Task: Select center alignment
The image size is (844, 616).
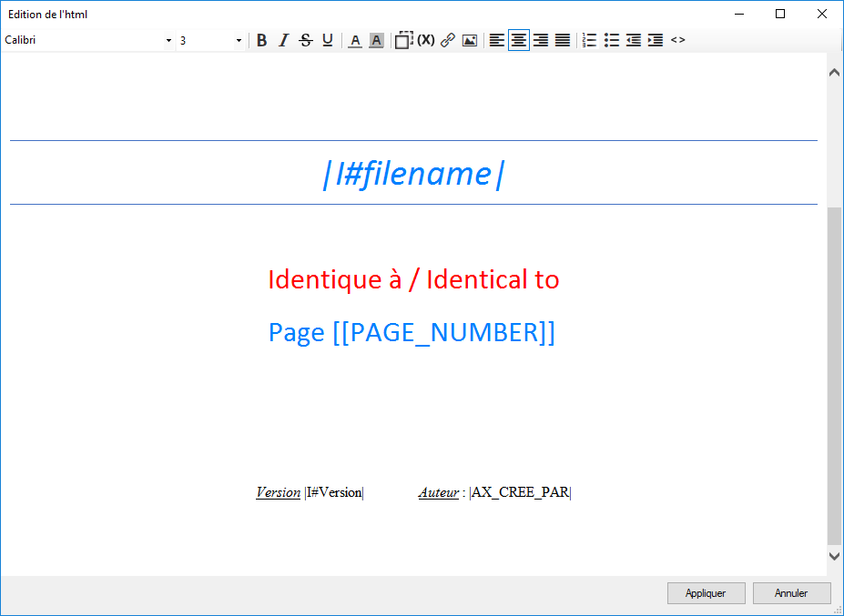Action: click(519, 40)
